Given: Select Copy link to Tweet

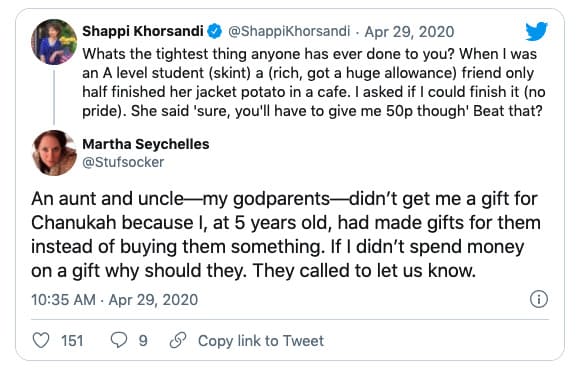Looking at the screenshot, I should (261, 341).
